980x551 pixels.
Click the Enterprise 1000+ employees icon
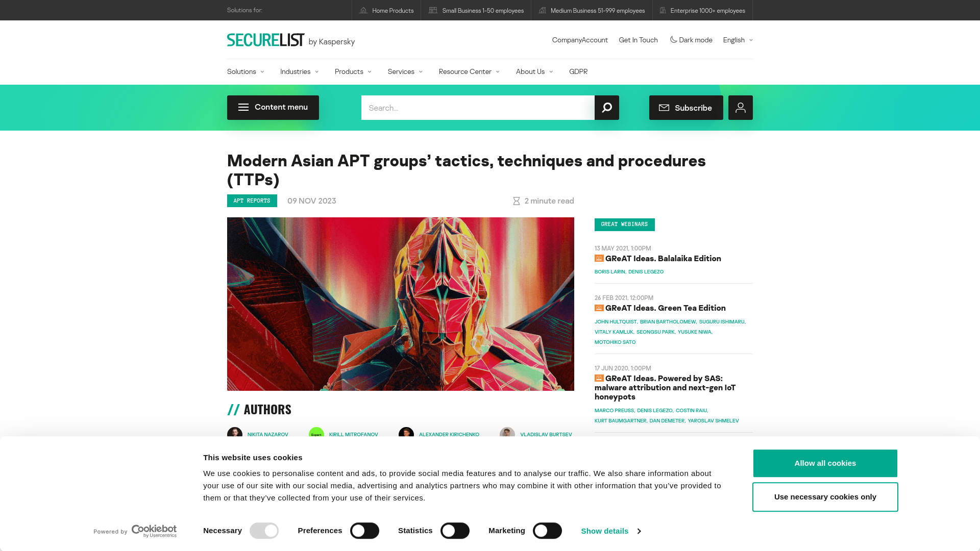(663, 10)
